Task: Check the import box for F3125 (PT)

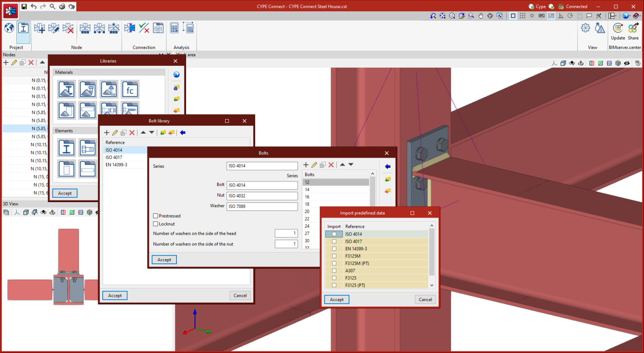Action: click(334, 285)
